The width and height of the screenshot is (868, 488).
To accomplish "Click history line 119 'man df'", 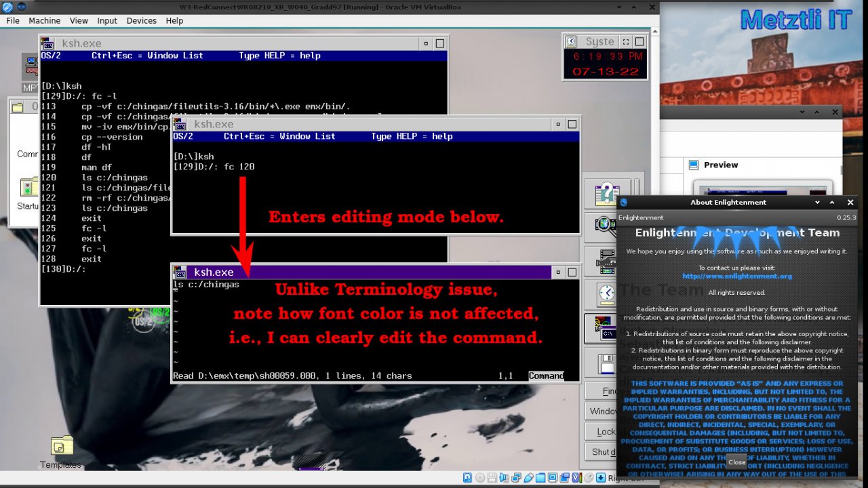I will pos(96,167).
